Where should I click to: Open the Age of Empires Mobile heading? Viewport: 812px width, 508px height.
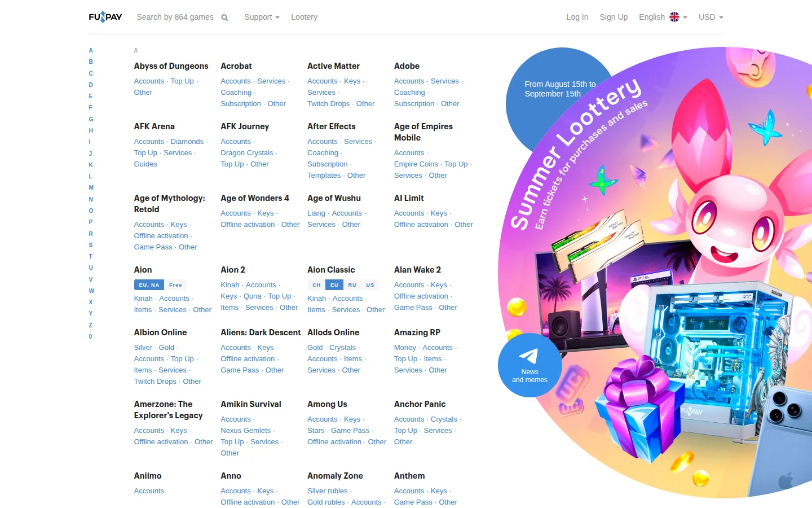[x=423, y=132]
